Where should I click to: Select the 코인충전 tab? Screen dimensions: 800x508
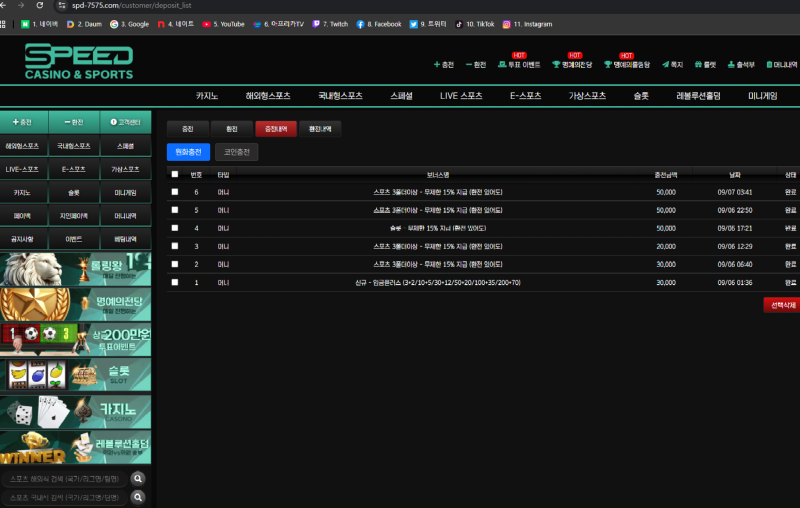coord(236,152)
